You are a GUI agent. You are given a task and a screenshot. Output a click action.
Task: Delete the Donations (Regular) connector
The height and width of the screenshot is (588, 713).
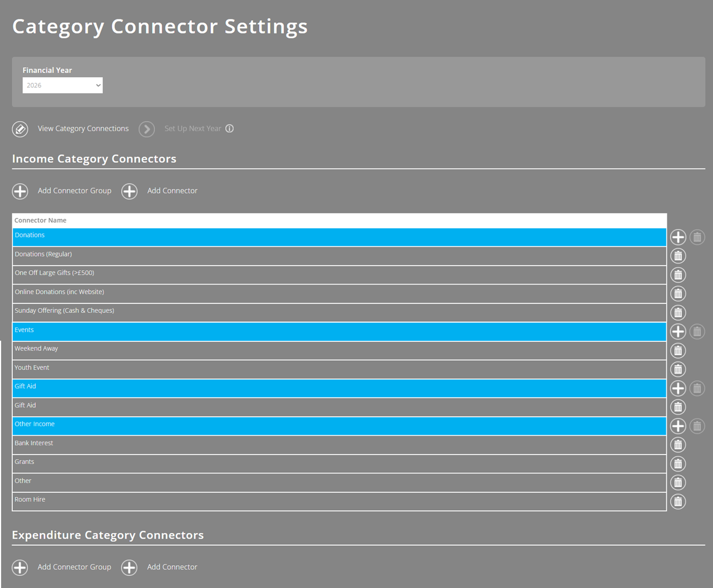point(678,256)
